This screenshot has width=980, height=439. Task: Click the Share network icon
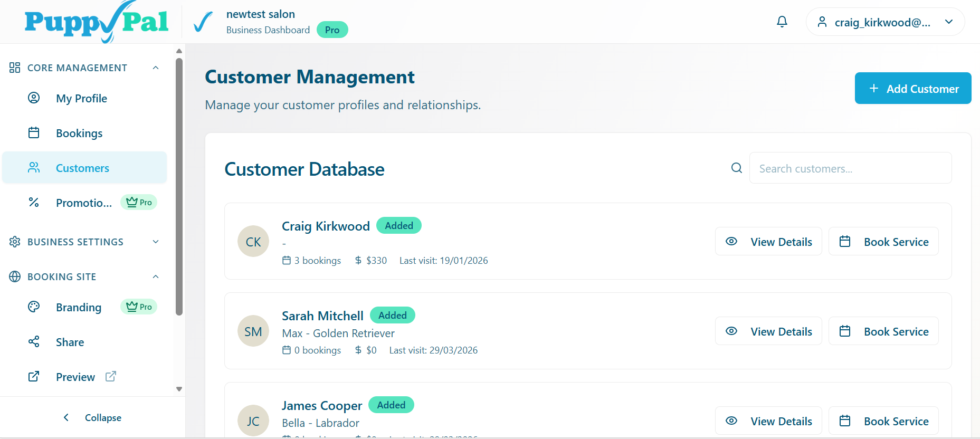[34, 341]
